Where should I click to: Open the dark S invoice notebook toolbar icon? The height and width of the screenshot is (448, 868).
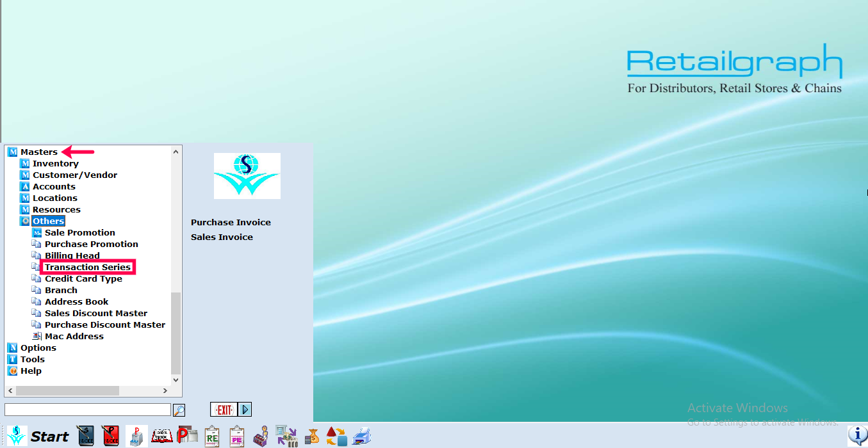click(x=86, y=436)
